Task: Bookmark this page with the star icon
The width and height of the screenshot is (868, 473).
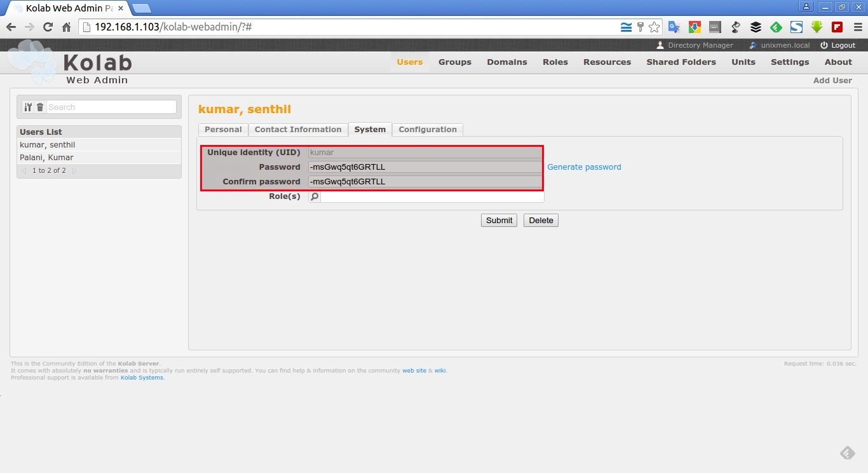Action: tap(654, 27)
